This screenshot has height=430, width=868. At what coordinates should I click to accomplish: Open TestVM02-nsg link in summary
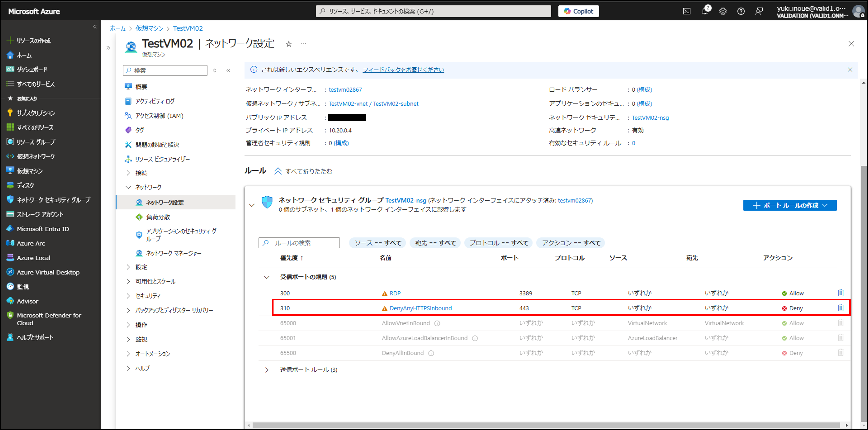coord(650,118)
